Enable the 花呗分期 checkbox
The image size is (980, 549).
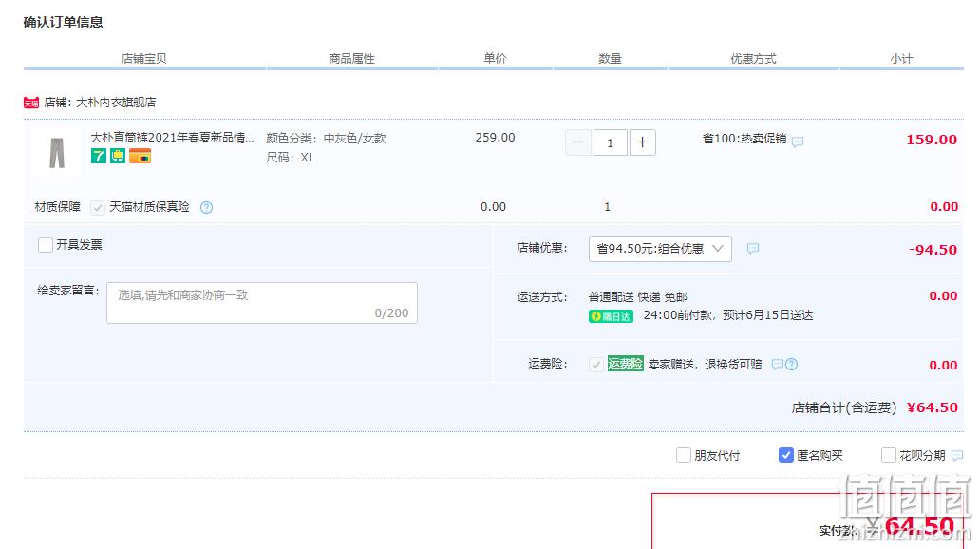[888, 455]
